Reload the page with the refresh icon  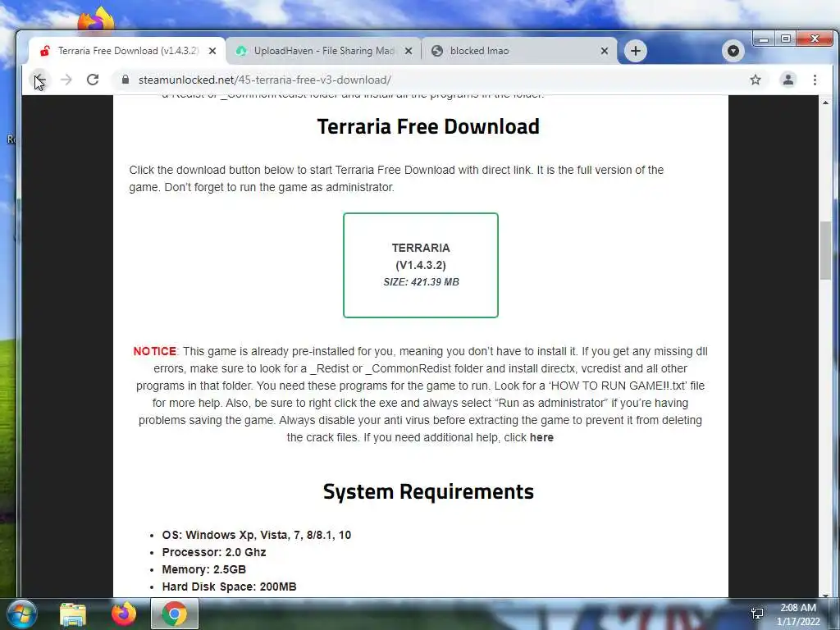93,80
